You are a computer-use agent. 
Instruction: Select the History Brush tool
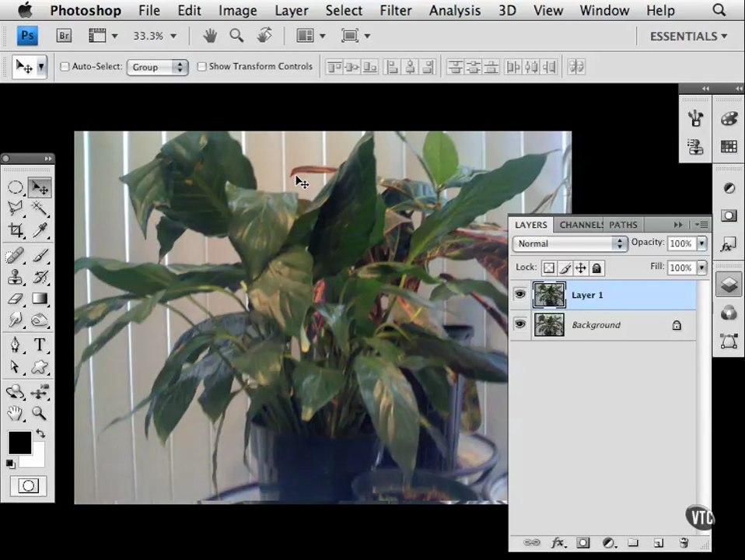pos(40,277)
